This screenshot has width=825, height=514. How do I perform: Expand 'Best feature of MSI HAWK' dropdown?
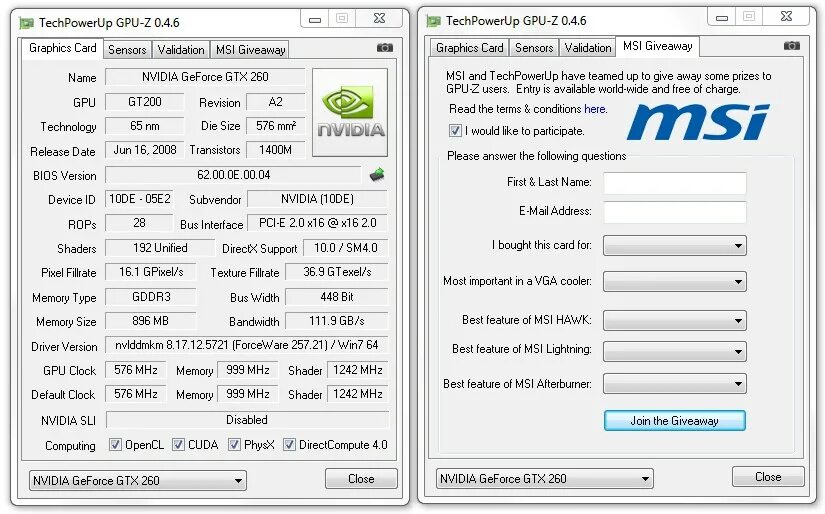[x=675, y=320]
